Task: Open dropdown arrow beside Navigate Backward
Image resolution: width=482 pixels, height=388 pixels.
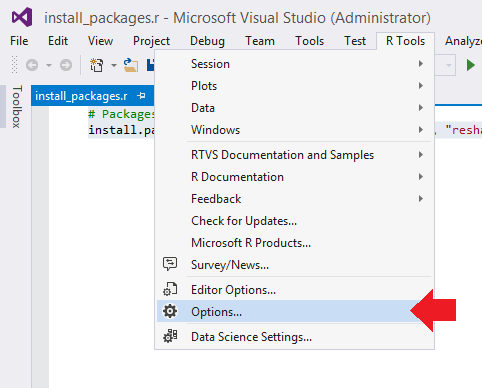Action: pos(49,65)
